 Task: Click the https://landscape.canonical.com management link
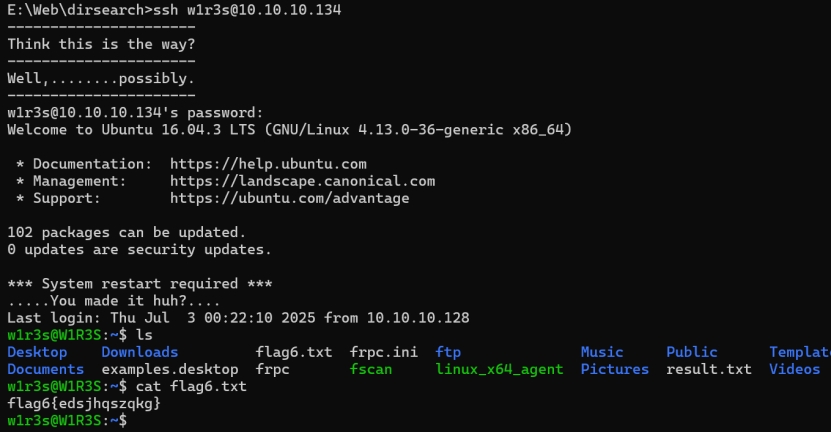point(303,181)
